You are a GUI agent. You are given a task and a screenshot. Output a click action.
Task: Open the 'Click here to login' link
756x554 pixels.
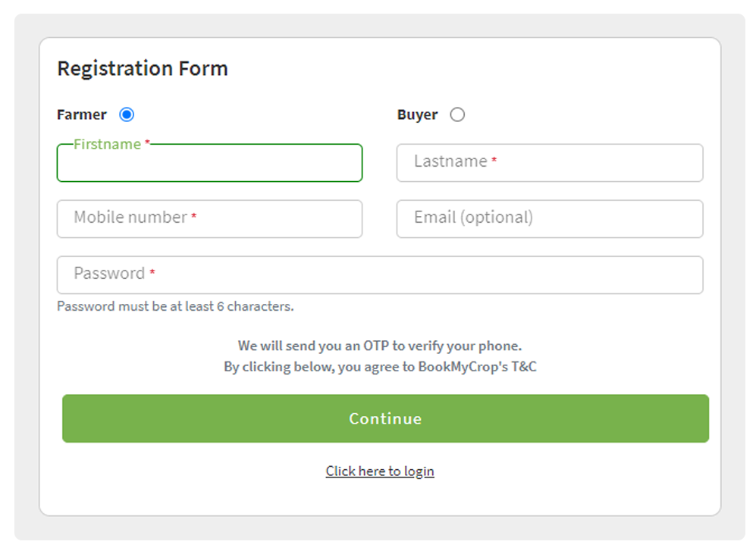pos(380,471)
